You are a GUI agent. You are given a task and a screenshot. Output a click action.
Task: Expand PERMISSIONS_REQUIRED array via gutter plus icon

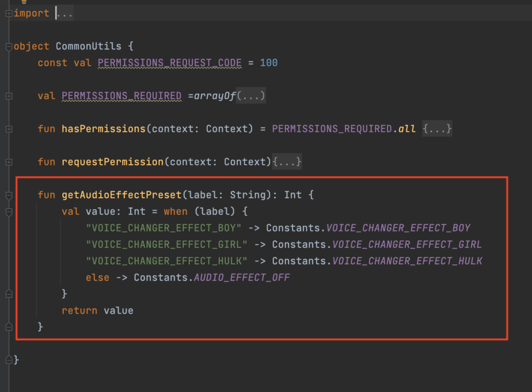coord(8,96)
